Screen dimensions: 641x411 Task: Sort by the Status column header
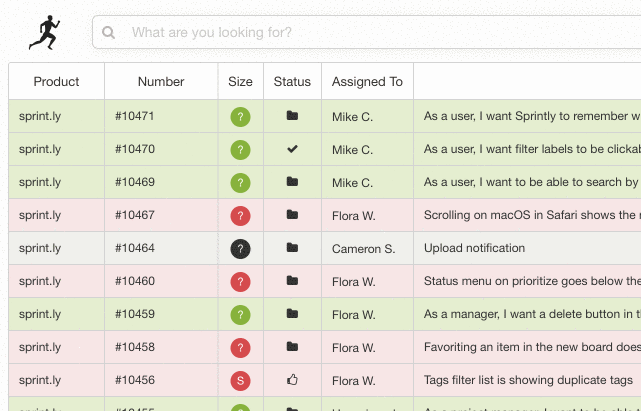292,82
